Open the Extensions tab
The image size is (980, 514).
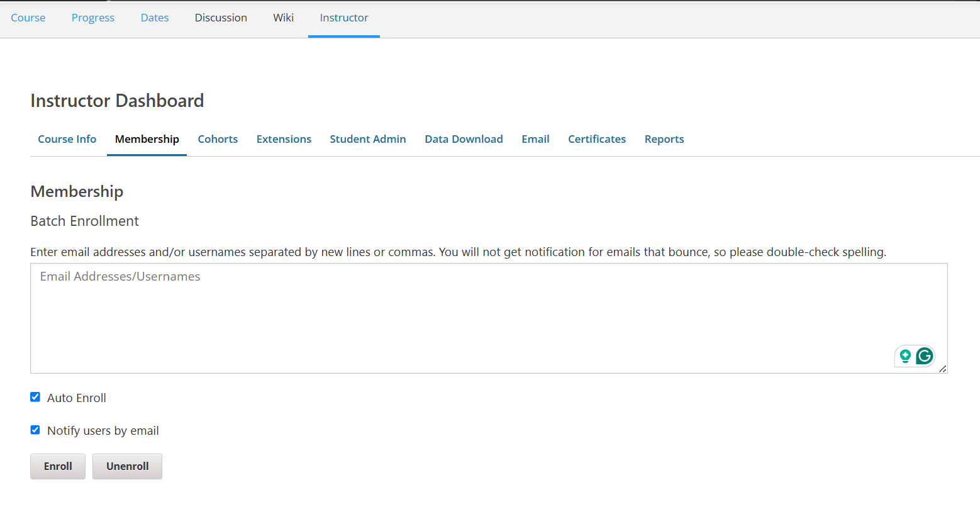coord(284,139)
